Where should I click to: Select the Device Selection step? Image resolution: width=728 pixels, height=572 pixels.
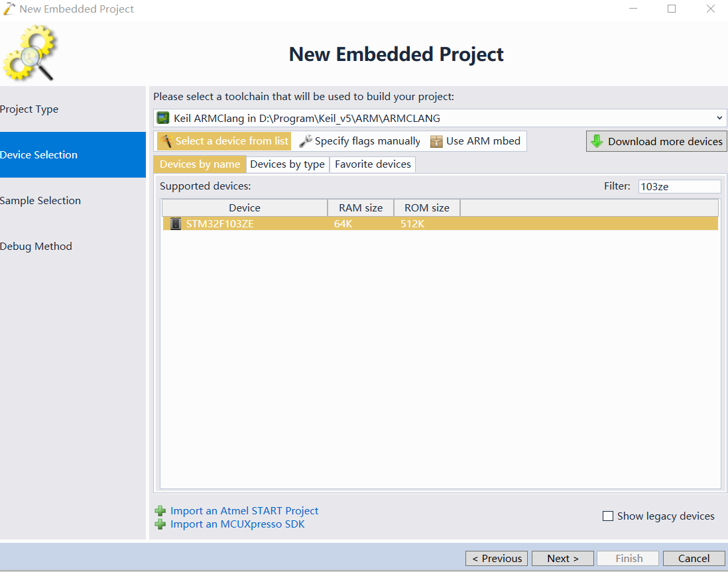tap(73, 154)
